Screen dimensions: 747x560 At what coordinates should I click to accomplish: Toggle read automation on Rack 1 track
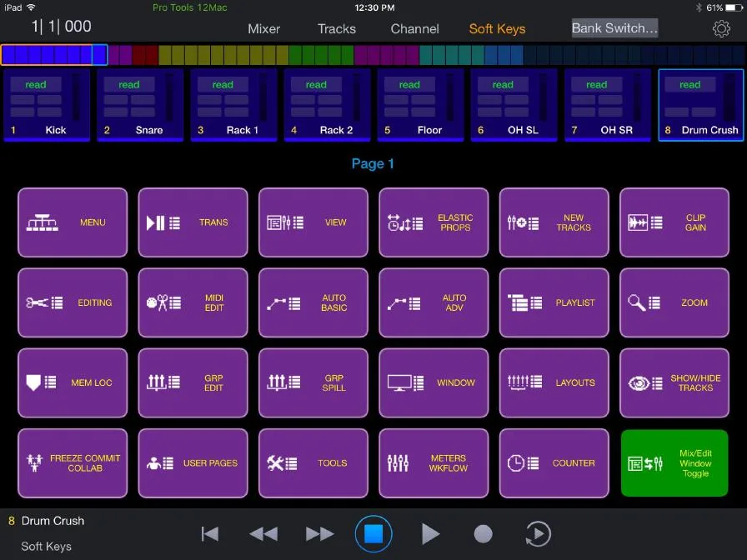click(223, 85)
